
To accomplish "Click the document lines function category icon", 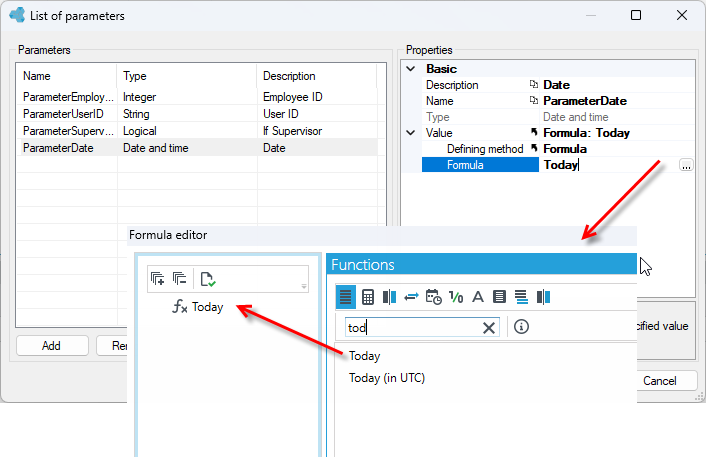I will [x=499, y=297].
